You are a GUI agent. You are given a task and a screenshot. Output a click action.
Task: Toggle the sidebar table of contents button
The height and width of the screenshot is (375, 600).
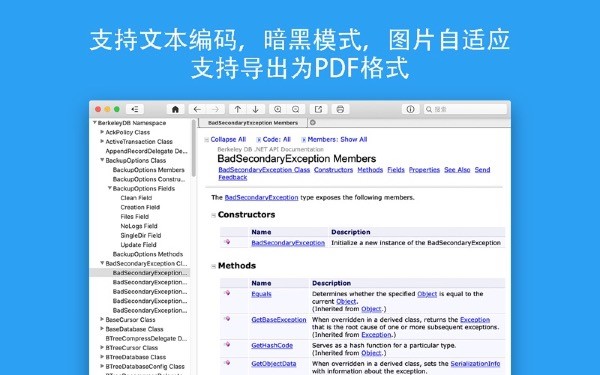135,109
